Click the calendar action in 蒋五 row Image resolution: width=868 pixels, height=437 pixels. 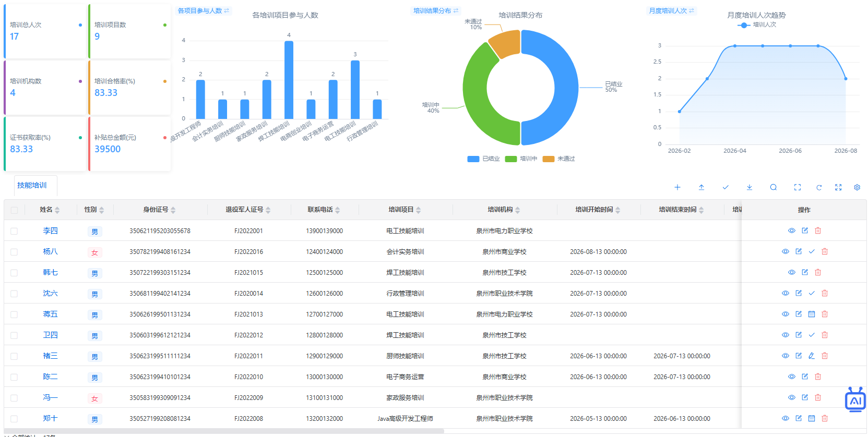(x=812, y=314)
